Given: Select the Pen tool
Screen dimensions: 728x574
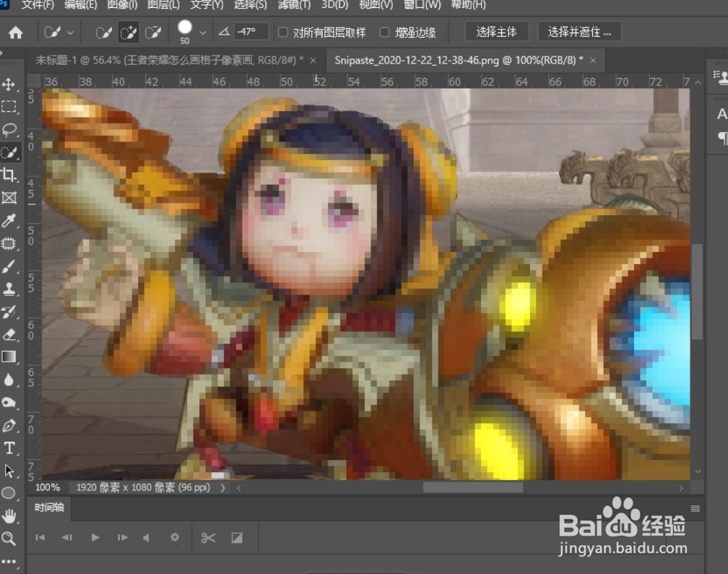Looking at the screenshot, I should pos(9,425).
